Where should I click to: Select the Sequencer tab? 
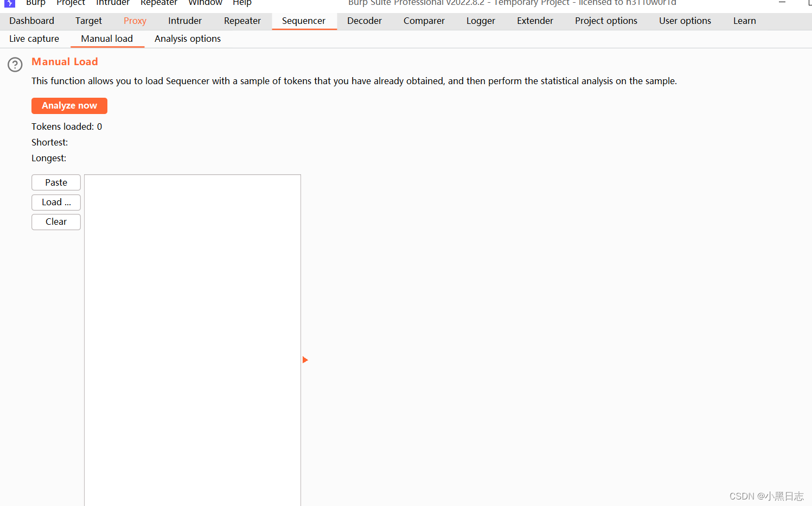pyautogui.click(x=304, y=21)
